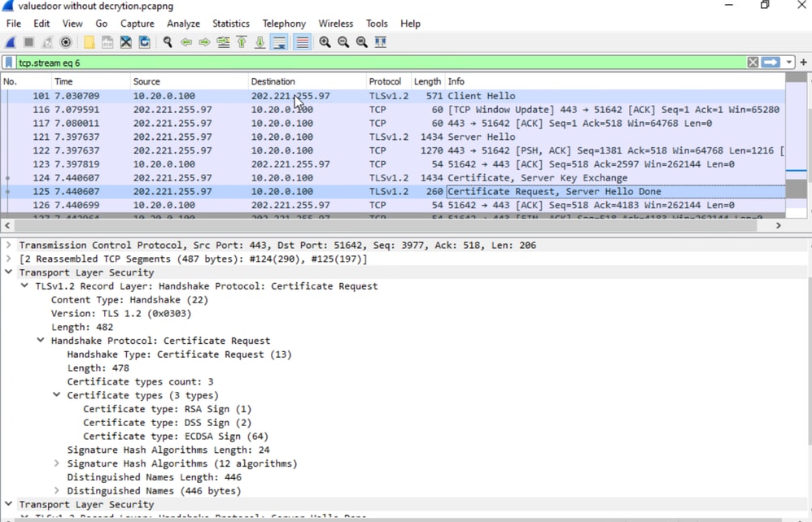Reload this capture file
This screenshot has height=522, width=812.
pyautogui.click(x=145, y=42)
